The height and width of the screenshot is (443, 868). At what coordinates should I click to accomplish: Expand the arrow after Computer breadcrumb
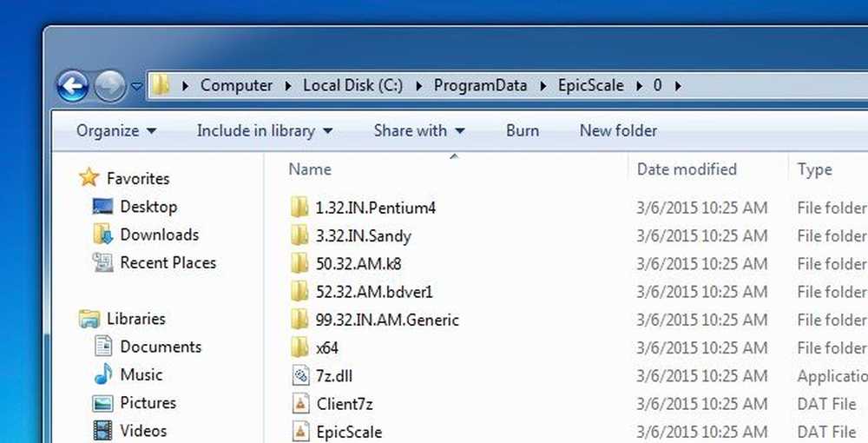pyautogui.click(x=288, y=86)
